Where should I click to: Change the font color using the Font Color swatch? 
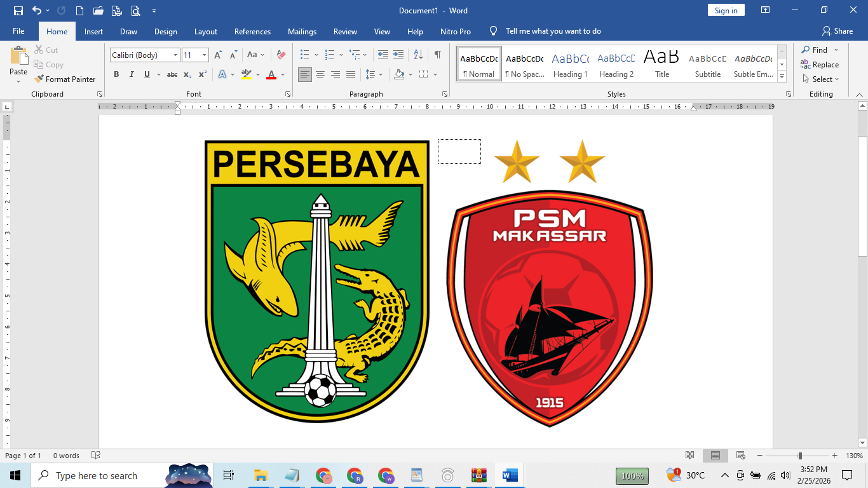point(271,74)
